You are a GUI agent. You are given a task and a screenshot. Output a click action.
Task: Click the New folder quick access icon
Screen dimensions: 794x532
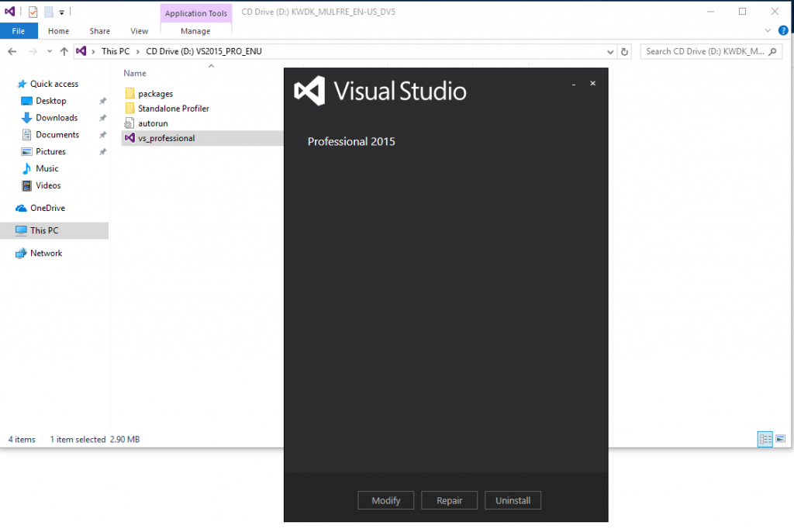(49, 12)
